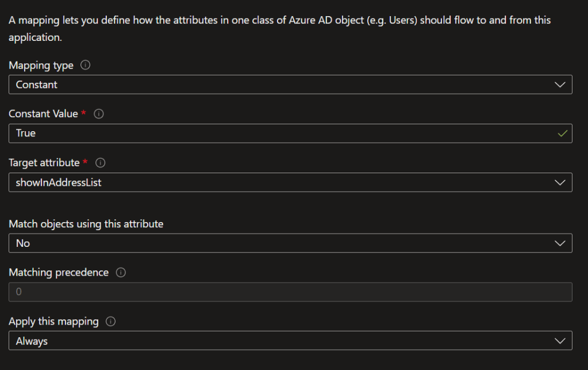Click the 'No' value under Match objects
This screenshot has height=370, width=588.
click(x=23, y=243)
